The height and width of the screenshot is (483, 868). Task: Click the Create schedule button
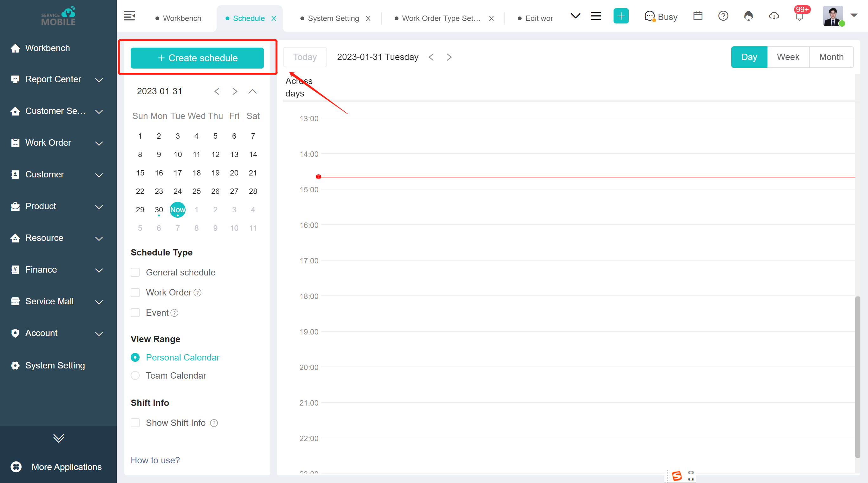tap(197, 58)
